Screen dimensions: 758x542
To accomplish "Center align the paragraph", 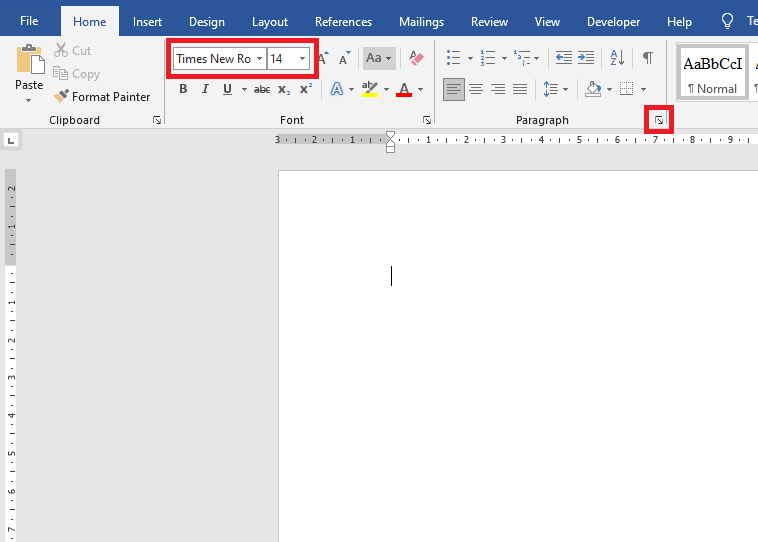I will point(476,89).
